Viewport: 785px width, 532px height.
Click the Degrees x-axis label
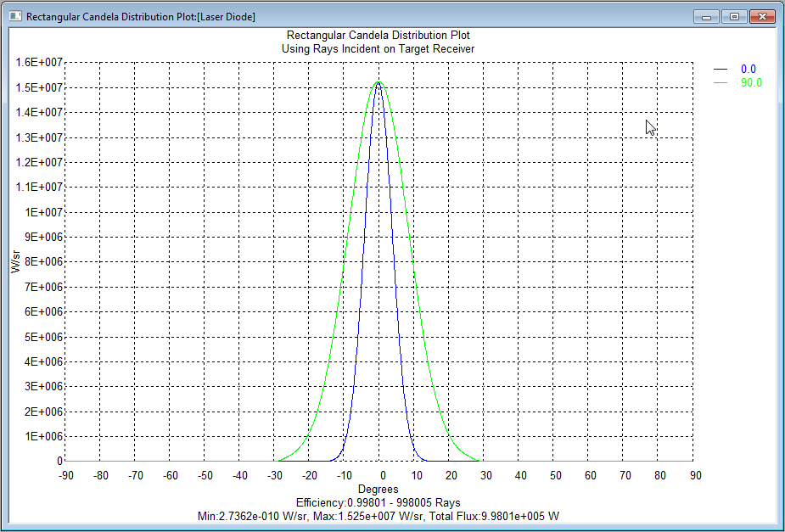coord(378,489)
